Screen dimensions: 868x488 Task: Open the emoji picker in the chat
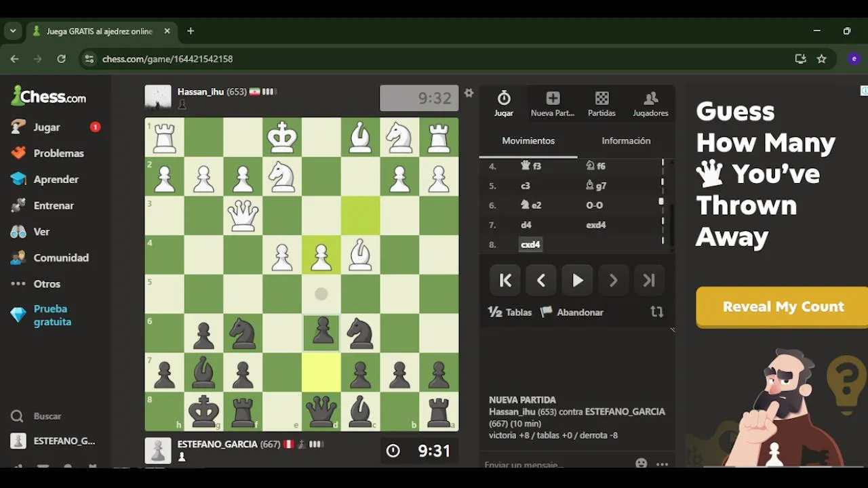tap(642, 464)
